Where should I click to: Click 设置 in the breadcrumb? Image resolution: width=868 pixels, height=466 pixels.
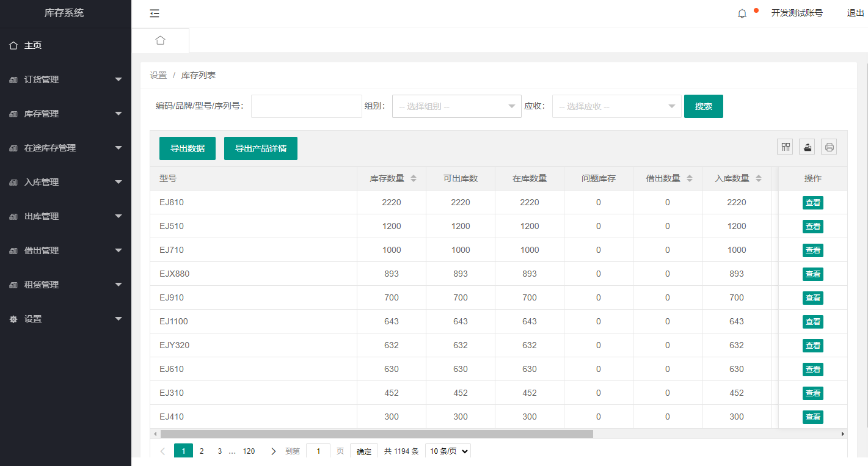[x=158, y=75]
